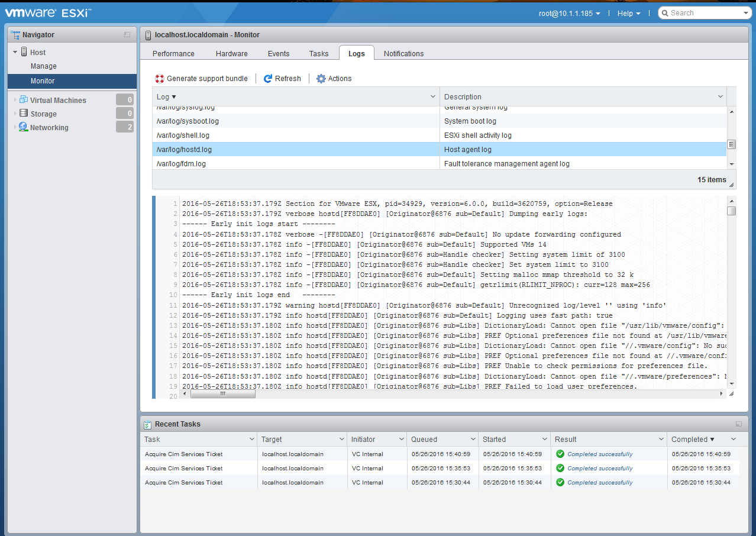
Task: Click the Generate support bundle icon
Action: pos(159,78)
